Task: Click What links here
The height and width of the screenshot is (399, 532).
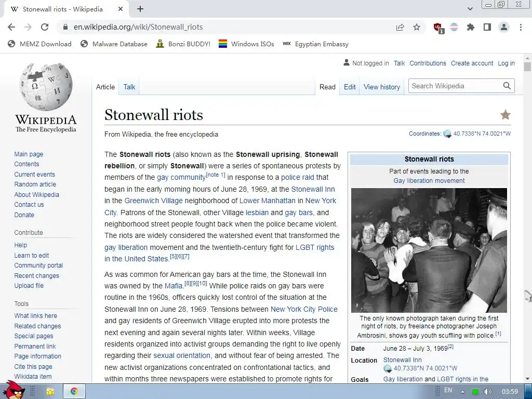Action: 36,315
